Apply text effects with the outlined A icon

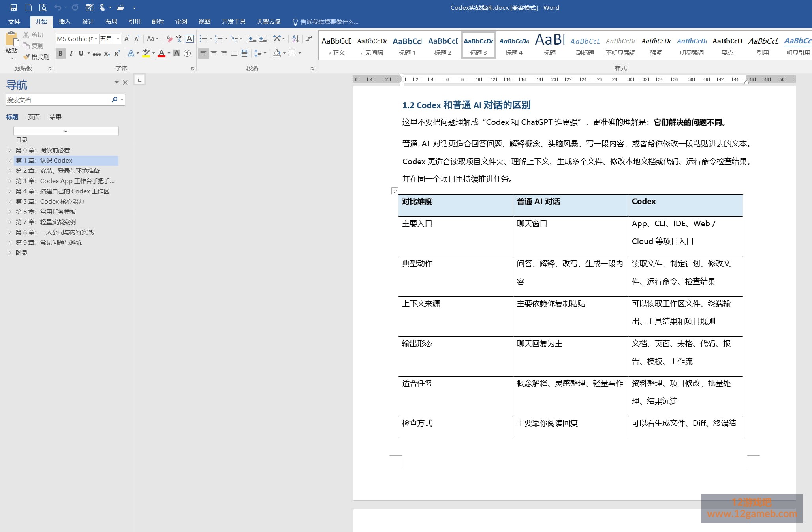131,53
